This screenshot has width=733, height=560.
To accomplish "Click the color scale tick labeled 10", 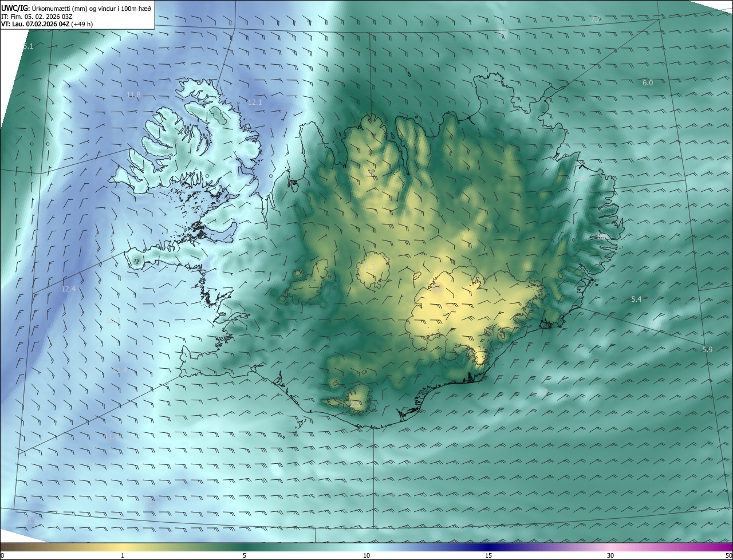I will pyautogui.click(x=366, y=555).
